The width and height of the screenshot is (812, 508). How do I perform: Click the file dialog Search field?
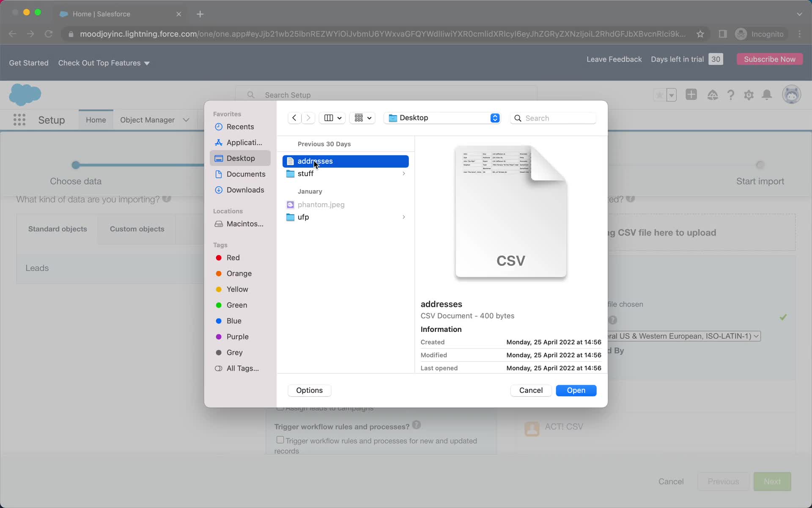tap(553, 118)
